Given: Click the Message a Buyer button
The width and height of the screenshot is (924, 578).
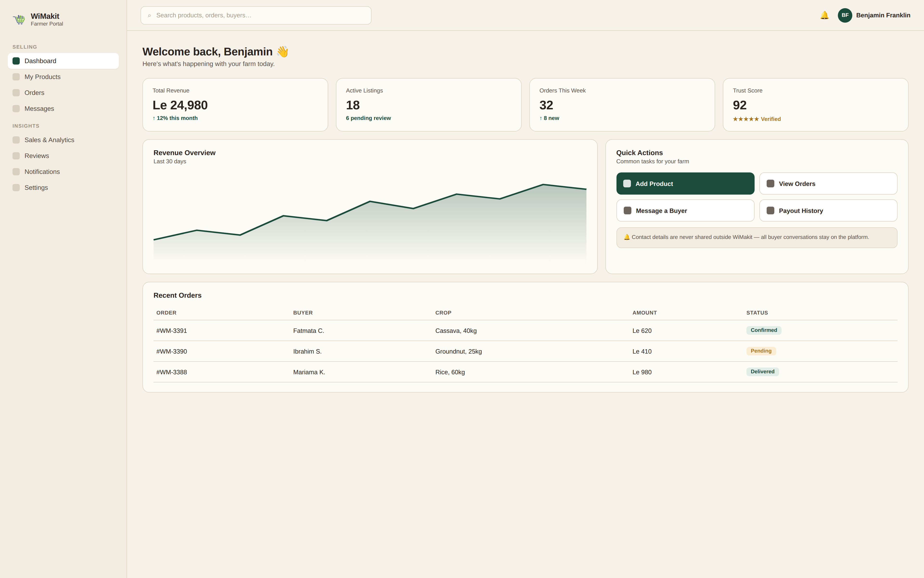Looking at the screenshot, I should pos(685,211).
